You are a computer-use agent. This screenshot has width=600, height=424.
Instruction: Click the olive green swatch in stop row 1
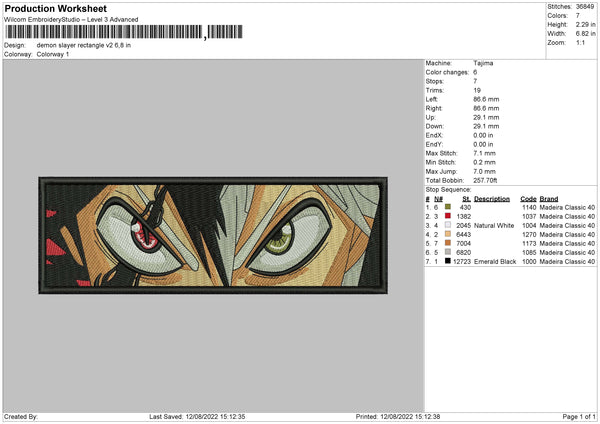pyautogui.click(x=448, y=207)
